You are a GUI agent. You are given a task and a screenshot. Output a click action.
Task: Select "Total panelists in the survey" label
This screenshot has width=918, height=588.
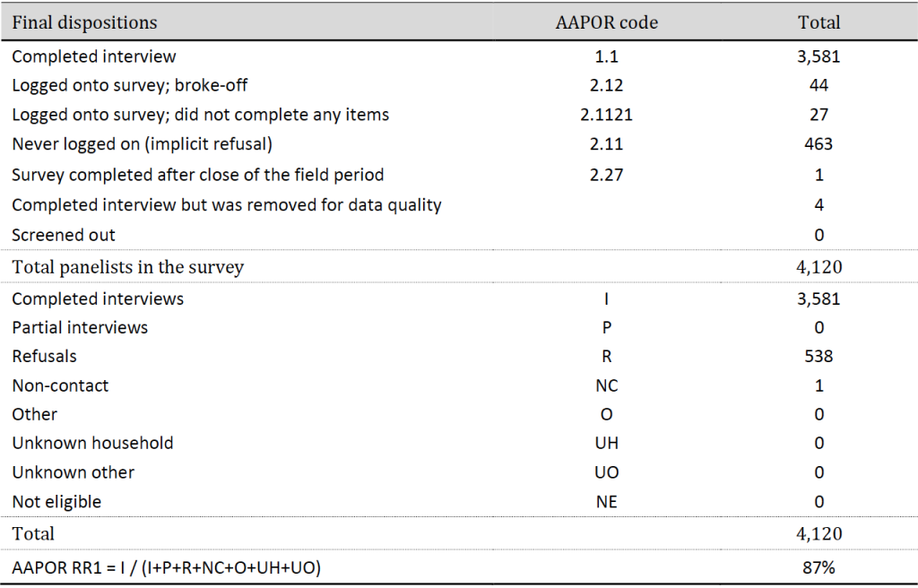(128, 266)
